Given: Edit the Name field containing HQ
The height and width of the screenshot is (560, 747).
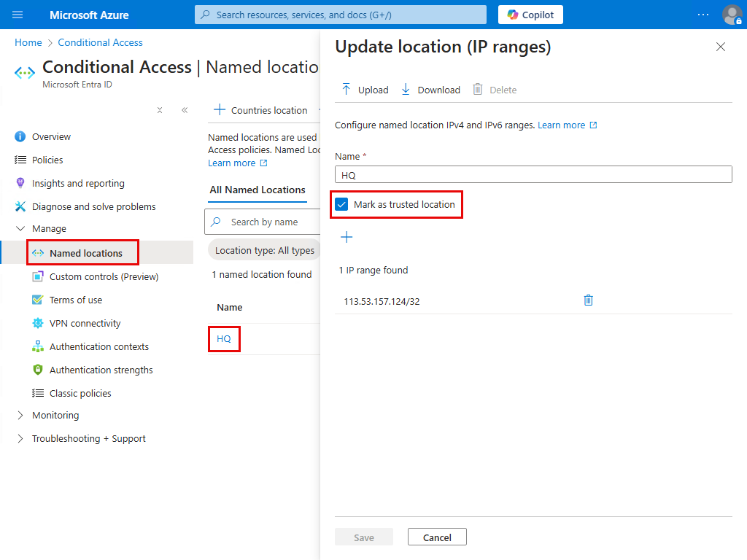Looking at the screenshot, I should (533, 175).
